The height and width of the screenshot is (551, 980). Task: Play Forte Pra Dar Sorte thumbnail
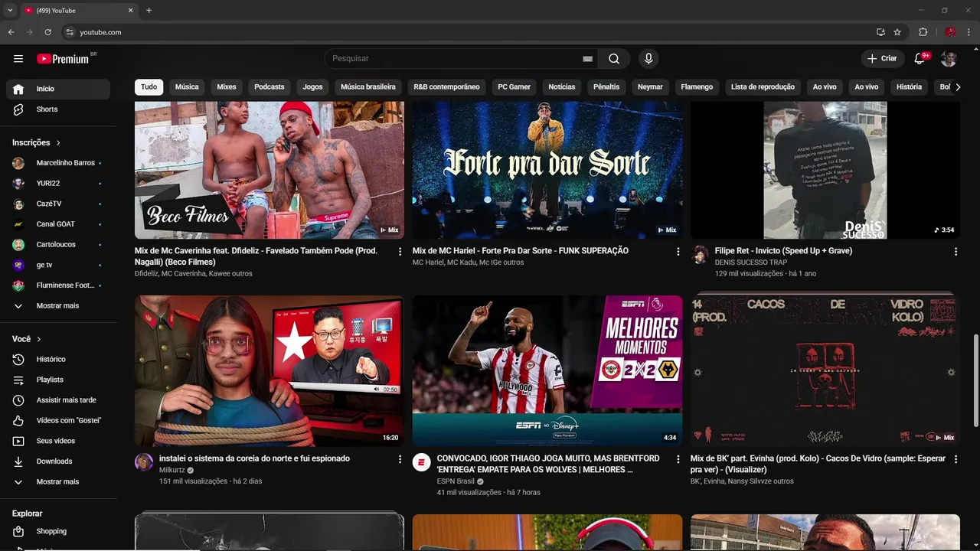pyautogui.click(x=547, y=170)
